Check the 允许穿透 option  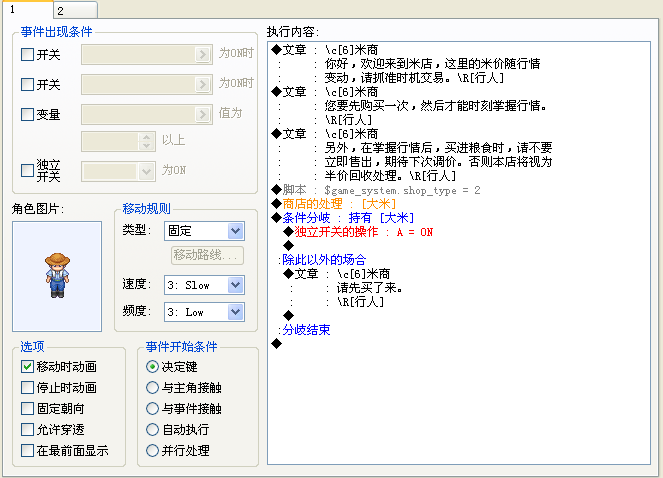point(27,429)
